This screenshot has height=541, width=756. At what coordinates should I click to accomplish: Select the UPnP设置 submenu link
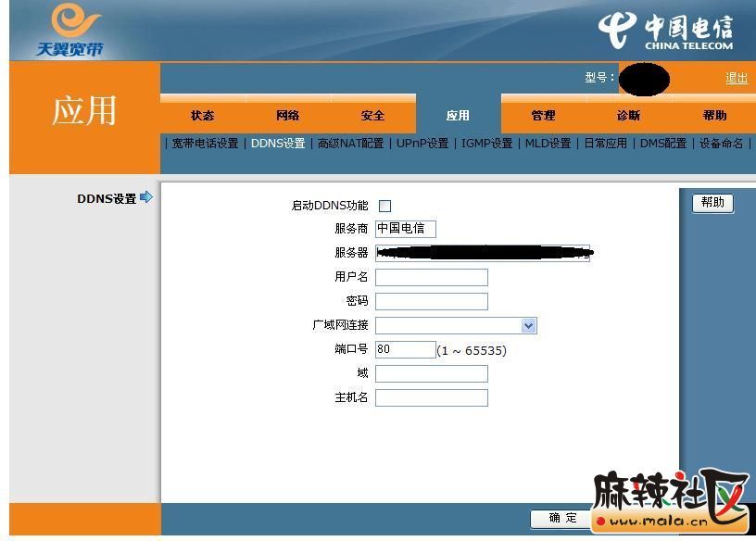click(x=422, y=144)
